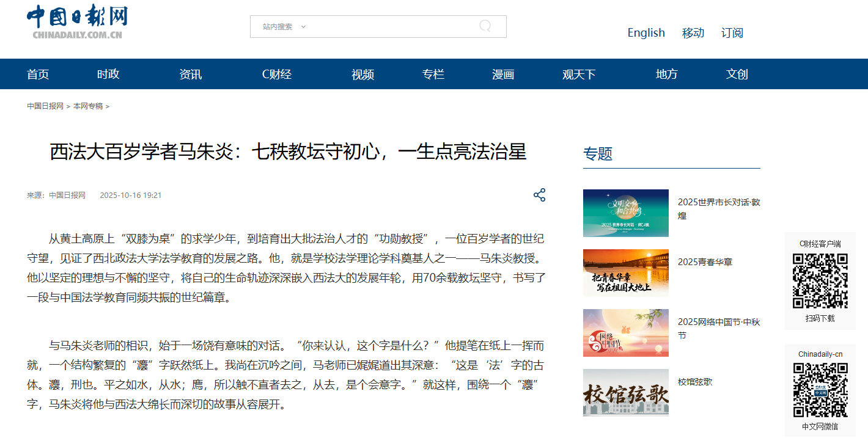The height and width of the screenshot is (438, 868).
Task: Click the 中国日报网 breadcrumb link
Action: [45, 106]
